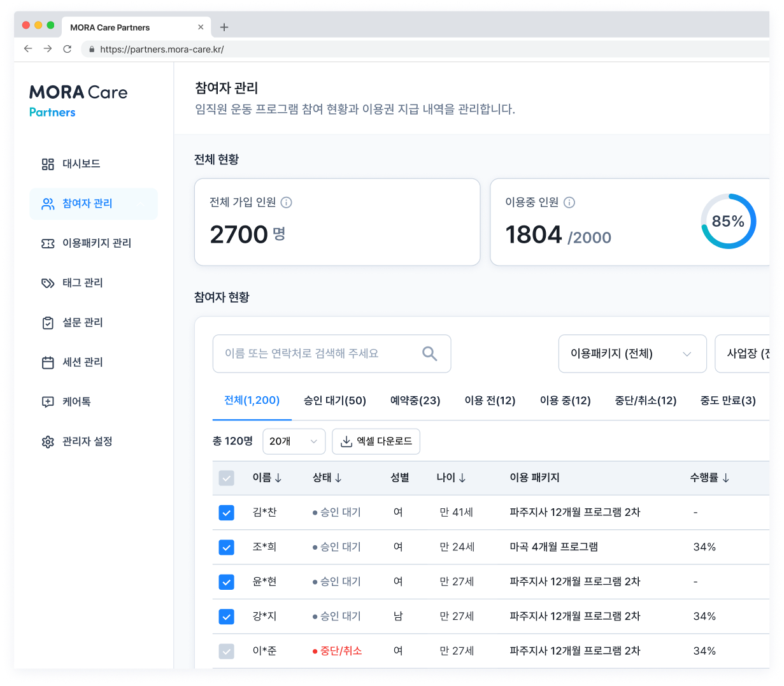Click the download icon in 엑셀 다운로드
Viewport: 784px width, 686px height.
(x=346, y=441)
